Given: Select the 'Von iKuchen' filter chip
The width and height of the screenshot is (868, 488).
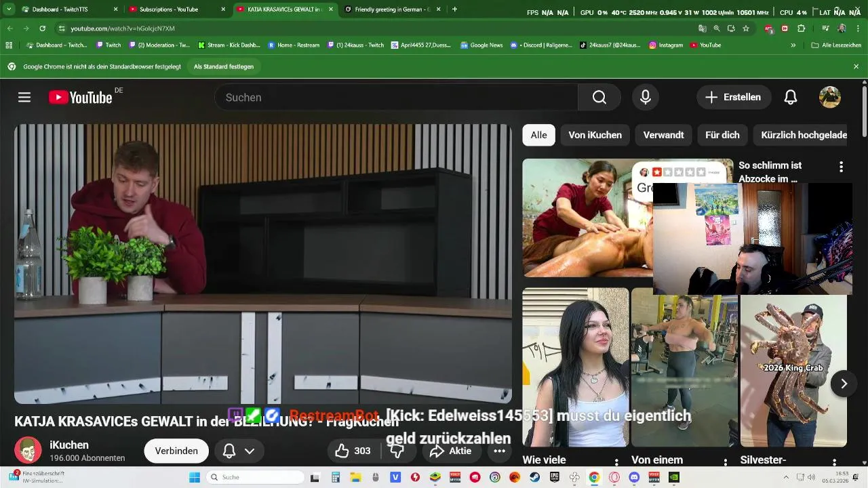Looking at the screenshot, I should coord(595,135).
